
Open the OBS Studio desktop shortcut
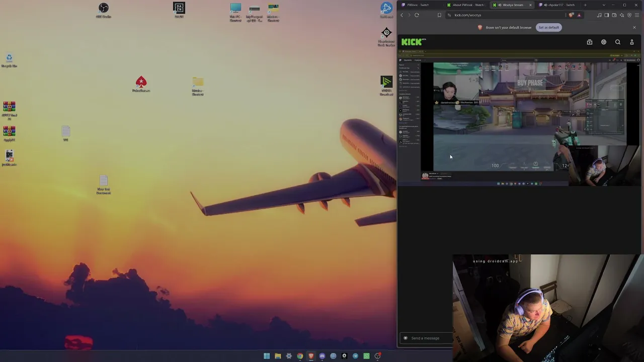(x=103, y=10)
